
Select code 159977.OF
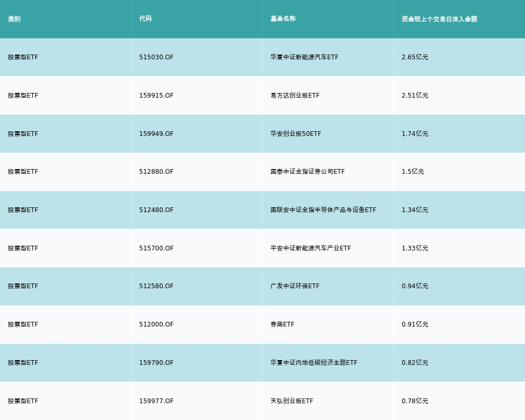point(156,401)
